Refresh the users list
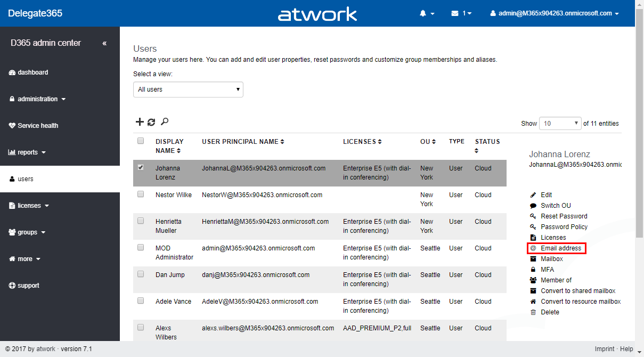 pos(151,122)
